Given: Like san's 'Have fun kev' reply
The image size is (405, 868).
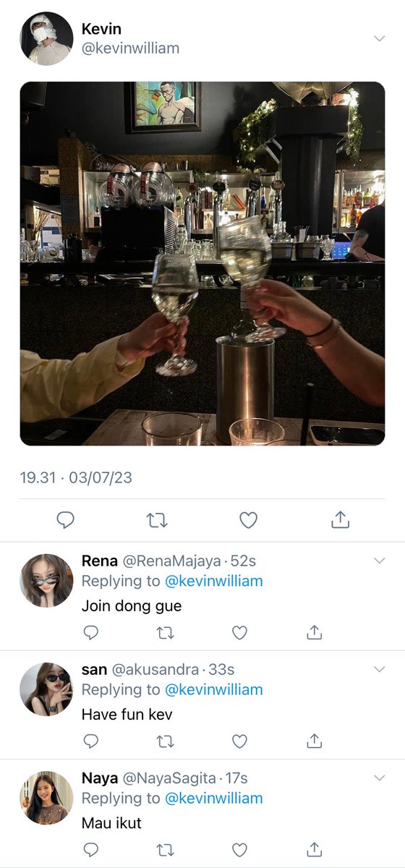Looking at the screenshot, I should (x=239, y=741).
